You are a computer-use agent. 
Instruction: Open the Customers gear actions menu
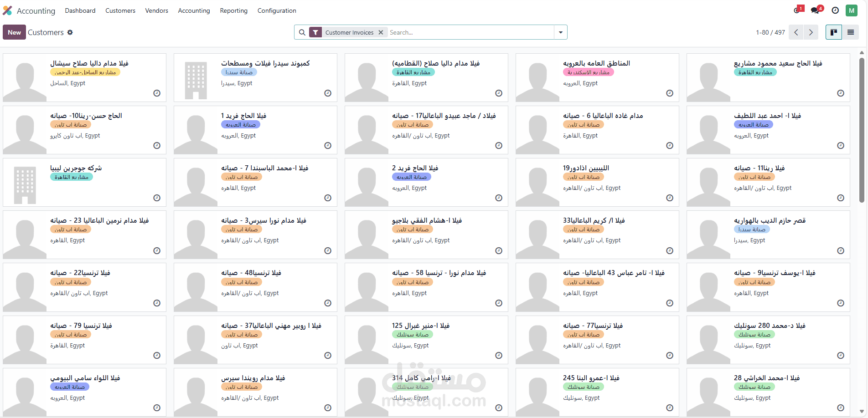click(70, 32)
